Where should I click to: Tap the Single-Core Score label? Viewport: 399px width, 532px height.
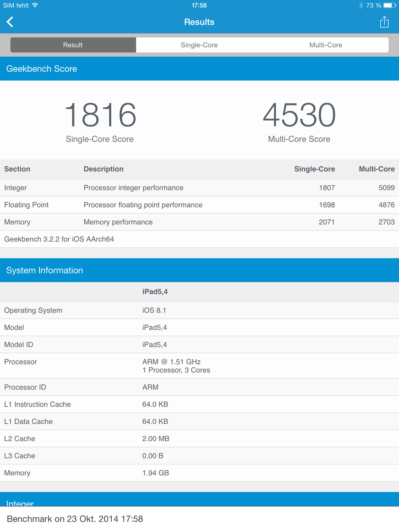(100, 139)
